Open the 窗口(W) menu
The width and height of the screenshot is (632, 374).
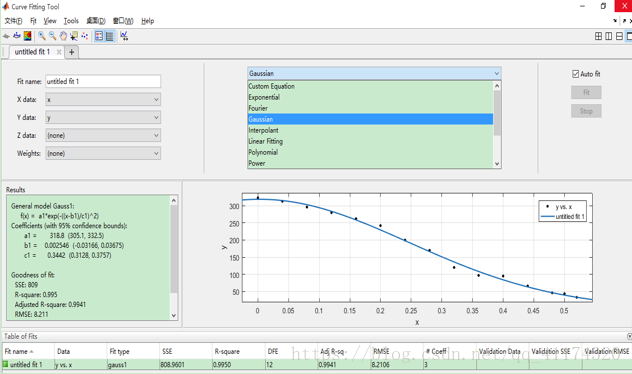(x=123, y=21)
